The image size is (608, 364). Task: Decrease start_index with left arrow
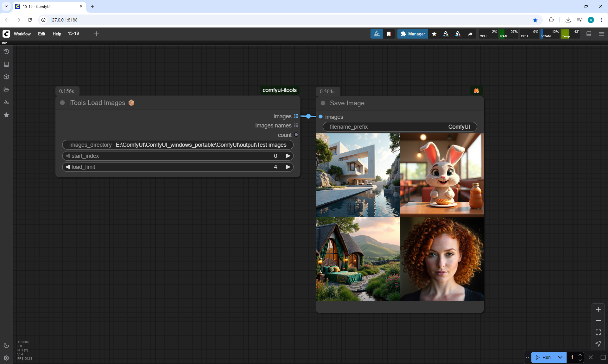coord(67,156)
